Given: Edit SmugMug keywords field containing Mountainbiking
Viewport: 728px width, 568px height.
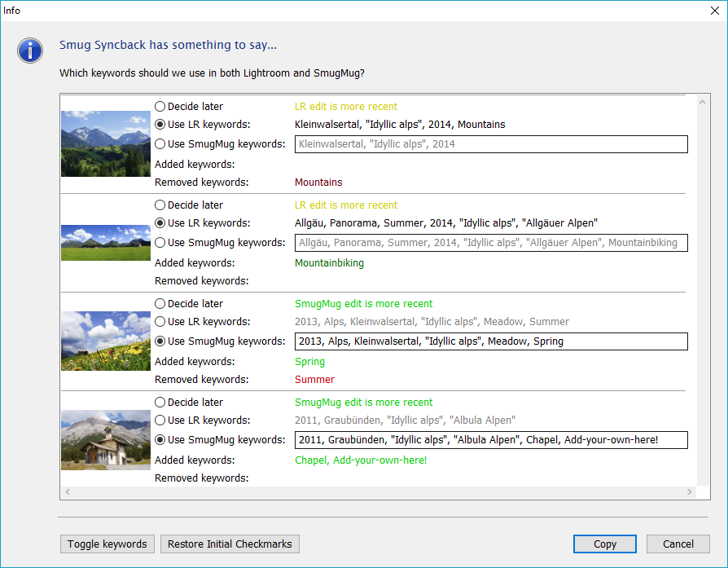Looking at the screenshot, I should click(491, 243).
